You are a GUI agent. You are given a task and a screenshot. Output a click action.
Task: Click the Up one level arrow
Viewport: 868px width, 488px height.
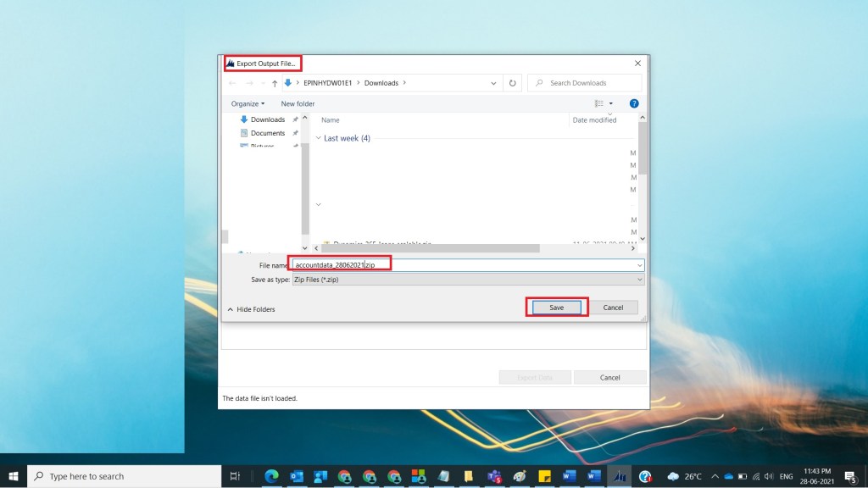(275, 83)
